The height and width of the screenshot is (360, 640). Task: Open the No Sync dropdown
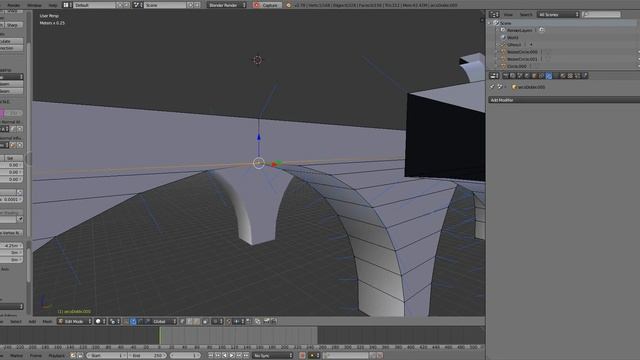(x=272, y=356)
